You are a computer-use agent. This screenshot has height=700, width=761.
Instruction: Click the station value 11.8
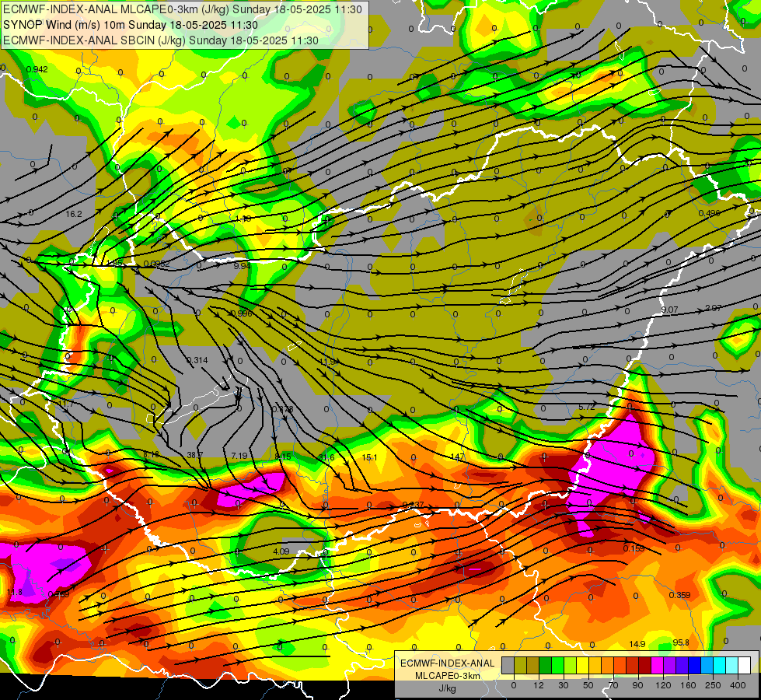[x=15, y=592]
